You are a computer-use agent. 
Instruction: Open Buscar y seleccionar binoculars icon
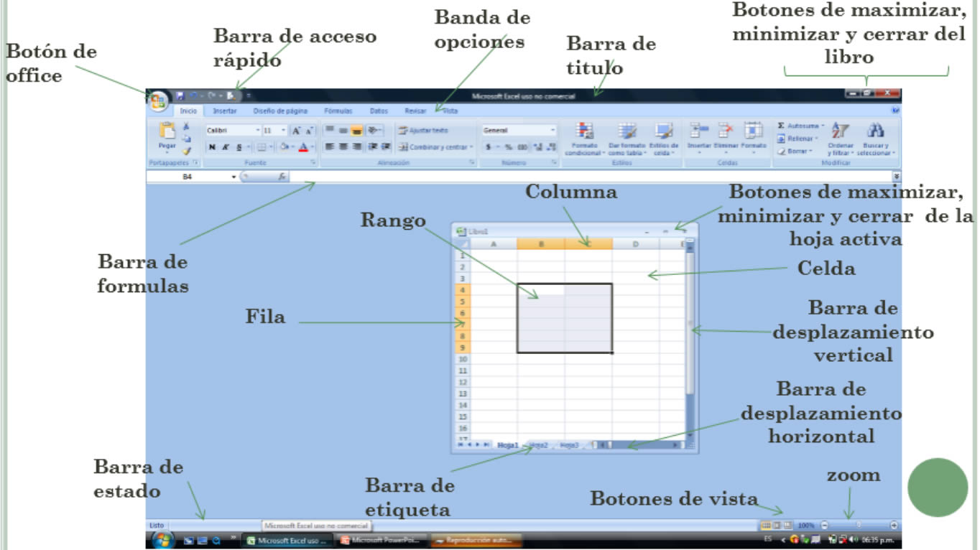tap(875, 131)
